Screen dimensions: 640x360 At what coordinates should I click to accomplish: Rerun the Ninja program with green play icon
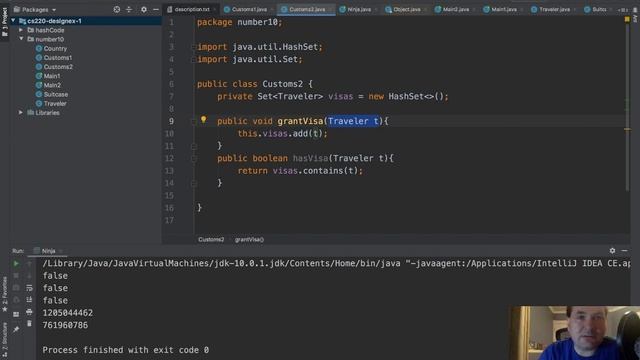(16, 264)
